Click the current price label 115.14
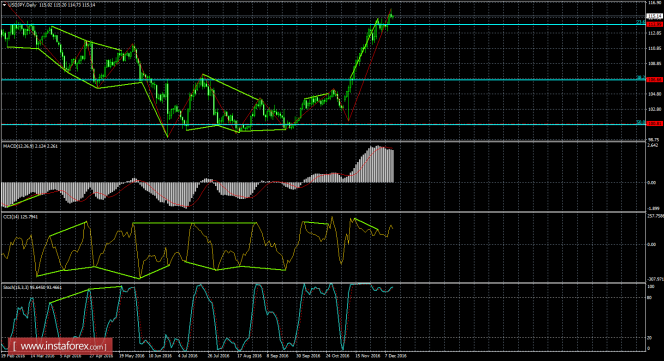The height and width of the screenshot is (361, 664). (x=654, y=17)
